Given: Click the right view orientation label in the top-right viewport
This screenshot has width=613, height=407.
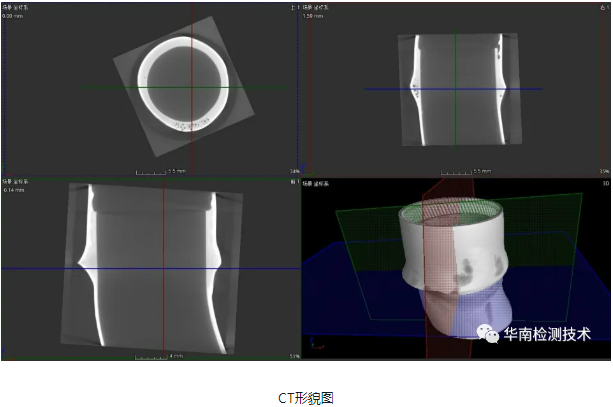Looking at the screenshot, I should pos(603,6).
